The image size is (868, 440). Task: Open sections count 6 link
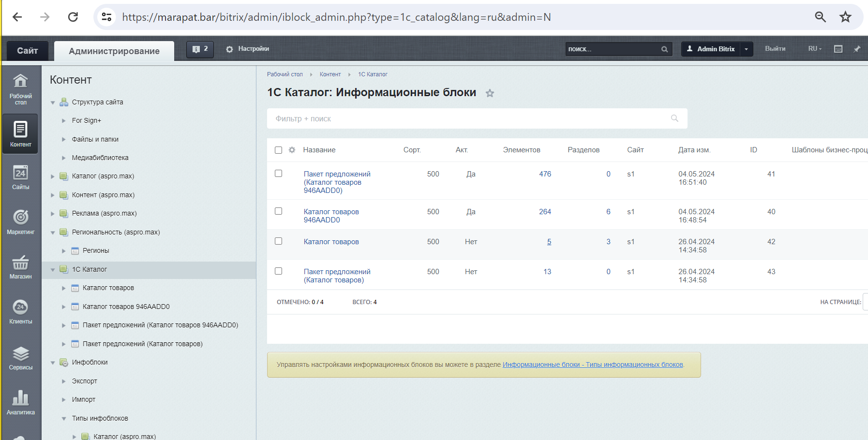pyautogui.click(x=608, y=212)
